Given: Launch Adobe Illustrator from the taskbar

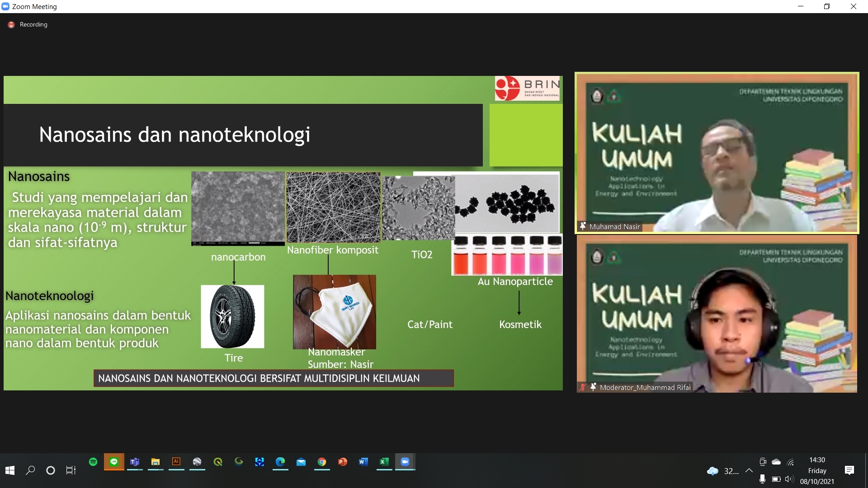Looking at the screenshot, I should coord(176,462).
